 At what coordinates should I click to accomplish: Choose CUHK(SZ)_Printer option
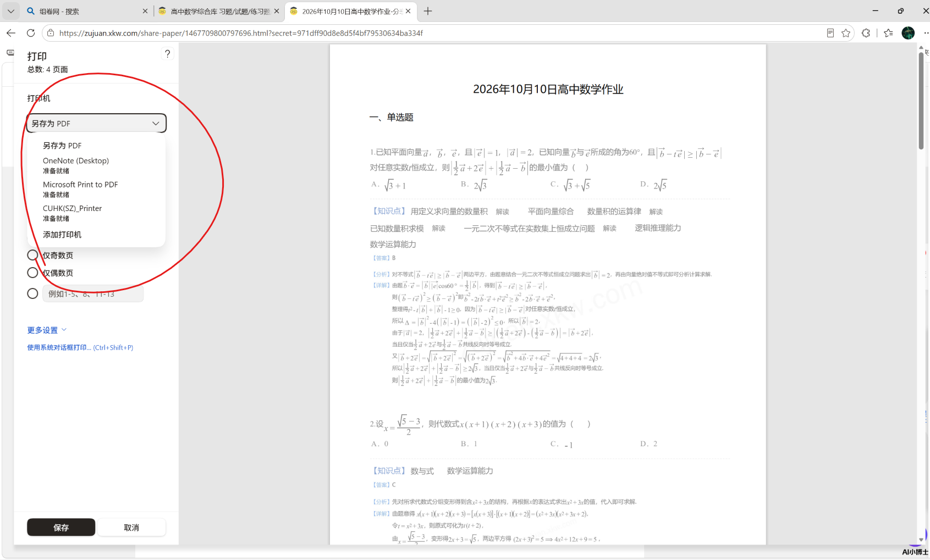point(96,213)
